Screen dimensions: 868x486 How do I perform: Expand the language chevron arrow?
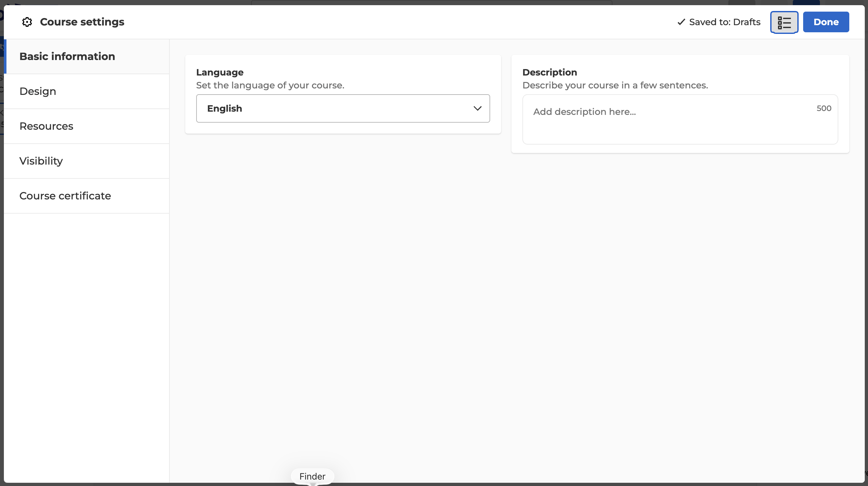click(x=478, y=108)
